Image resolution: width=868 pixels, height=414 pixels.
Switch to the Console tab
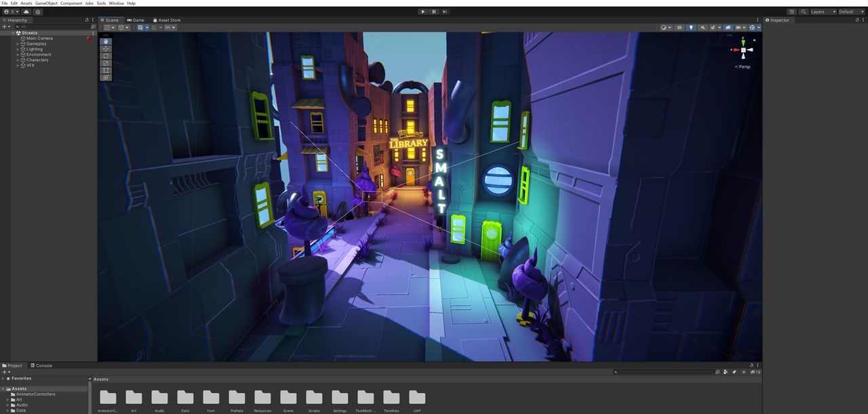click(41, 365)
